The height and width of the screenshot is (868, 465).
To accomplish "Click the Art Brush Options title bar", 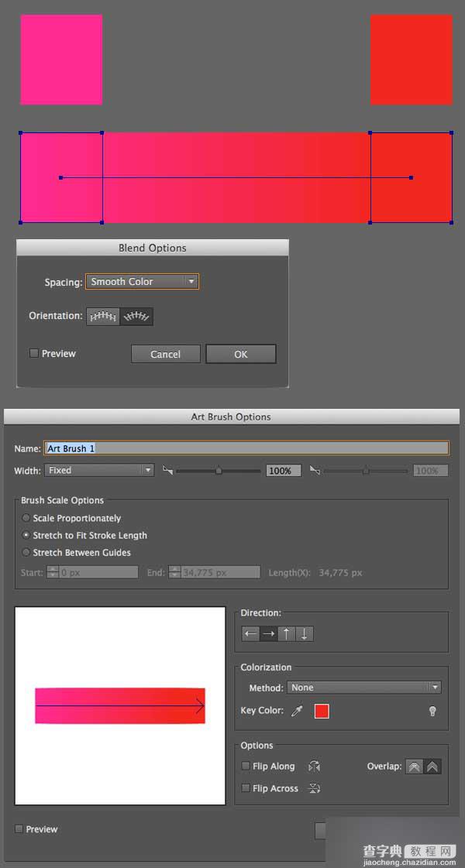I will (232, 417).
